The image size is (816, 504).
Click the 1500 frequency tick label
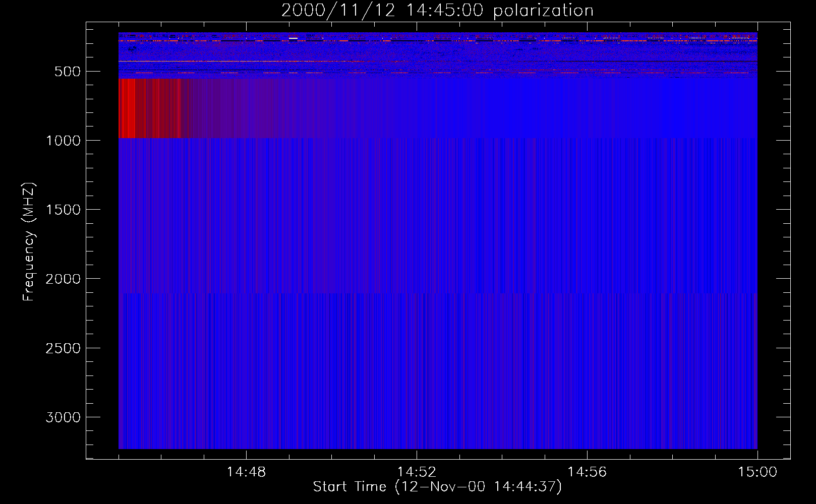pyautogui.click(x=63, y=210)
